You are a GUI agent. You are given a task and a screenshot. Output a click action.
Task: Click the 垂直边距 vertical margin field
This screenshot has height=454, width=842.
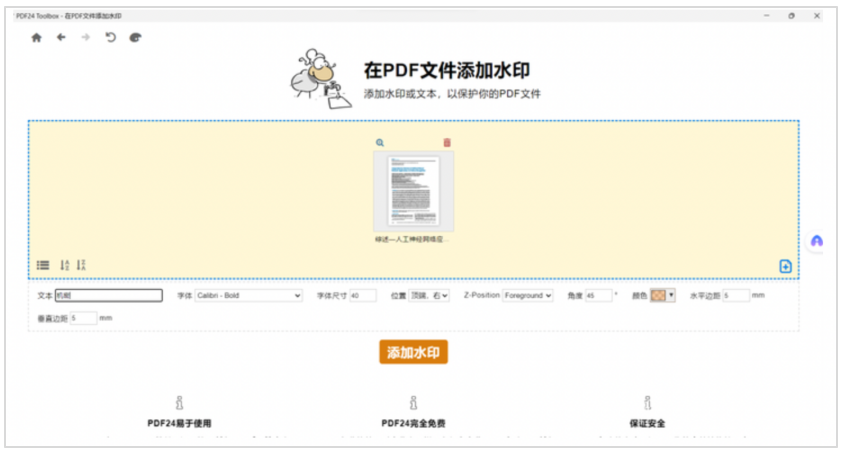83,318
